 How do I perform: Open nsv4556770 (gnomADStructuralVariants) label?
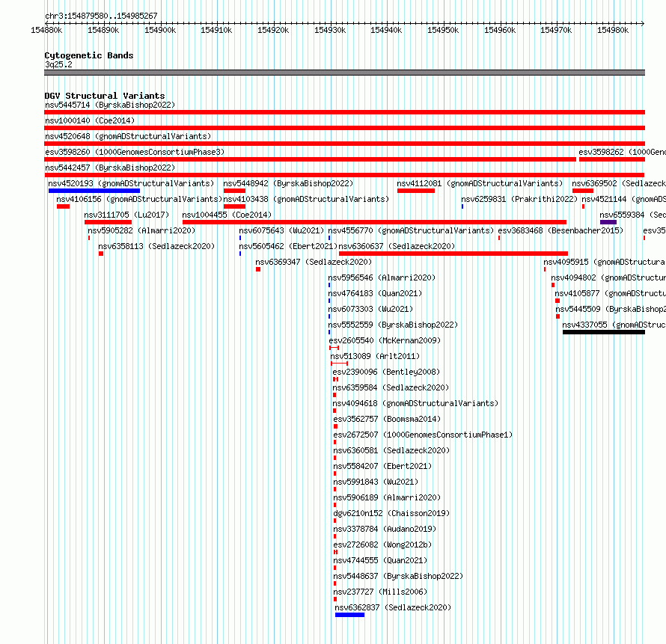pos(411,230)
